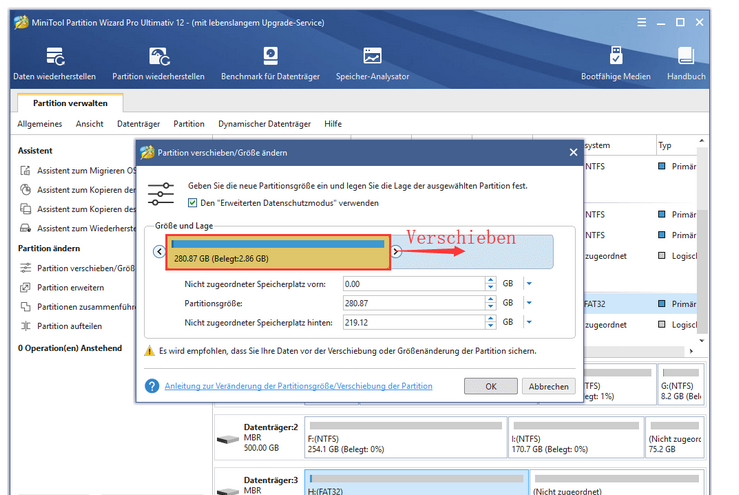Screen dimensions: 739x495
Task: Open the Allgemeines menu
Action: pyautogui.click(x=40, y=124)
